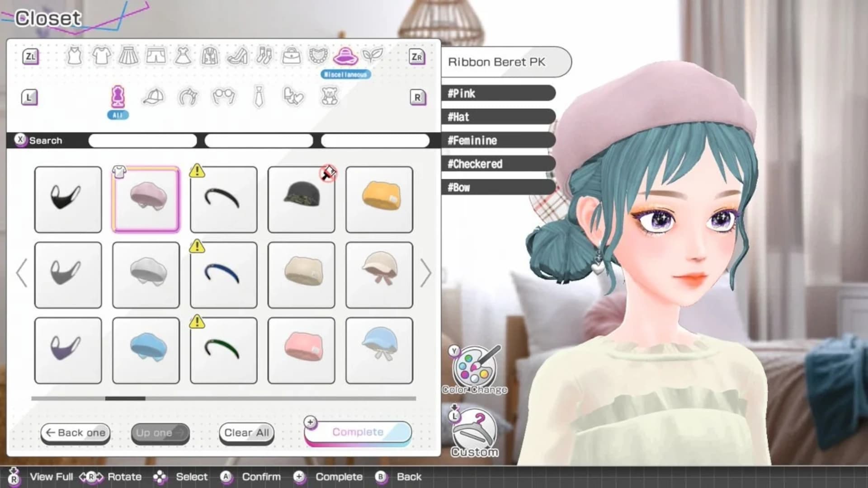Click the third search filter field
The height and width of the screenshot is (488, 868).
point(375,141)
